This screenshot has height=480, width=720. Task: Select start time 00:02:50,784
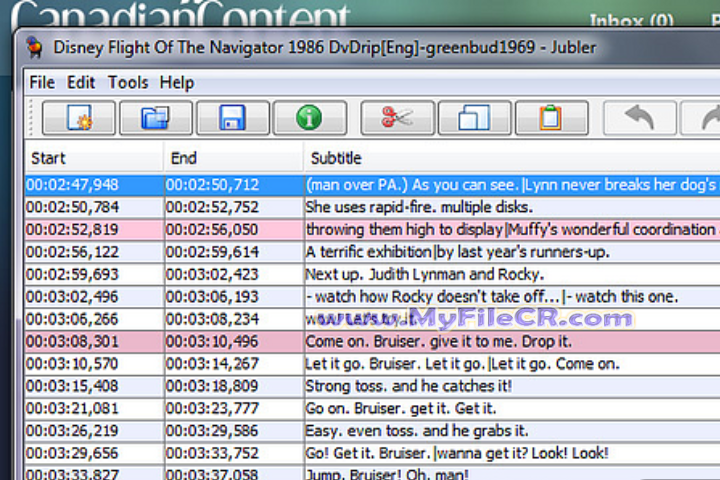72,207
